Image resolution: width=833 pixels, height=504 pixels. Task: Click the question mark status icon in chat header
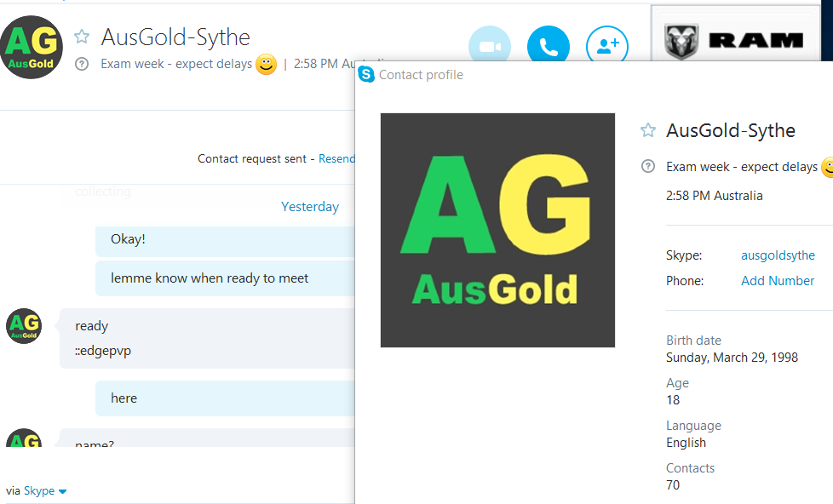tap(82, 64)
